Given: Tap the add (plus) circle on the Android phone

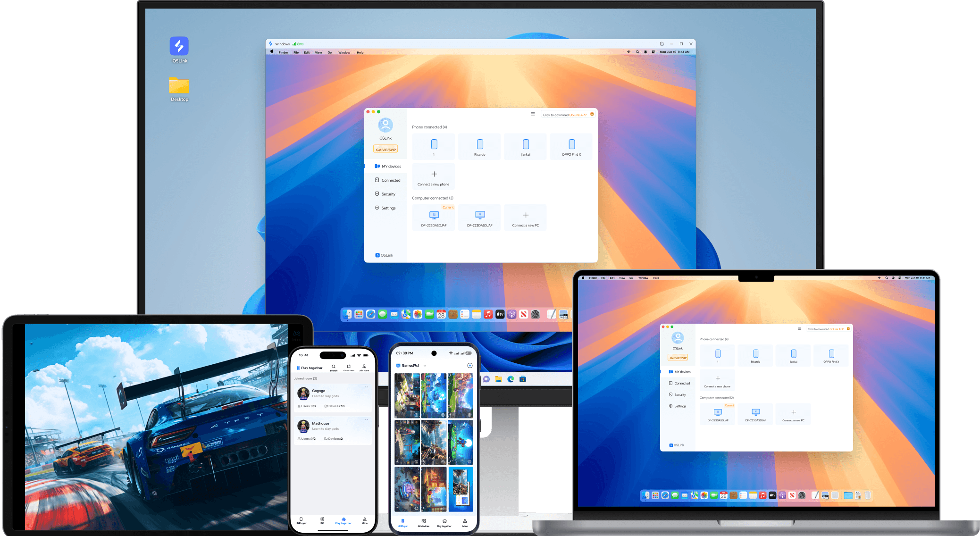Looking at the screenshot, I should point(469,366).
